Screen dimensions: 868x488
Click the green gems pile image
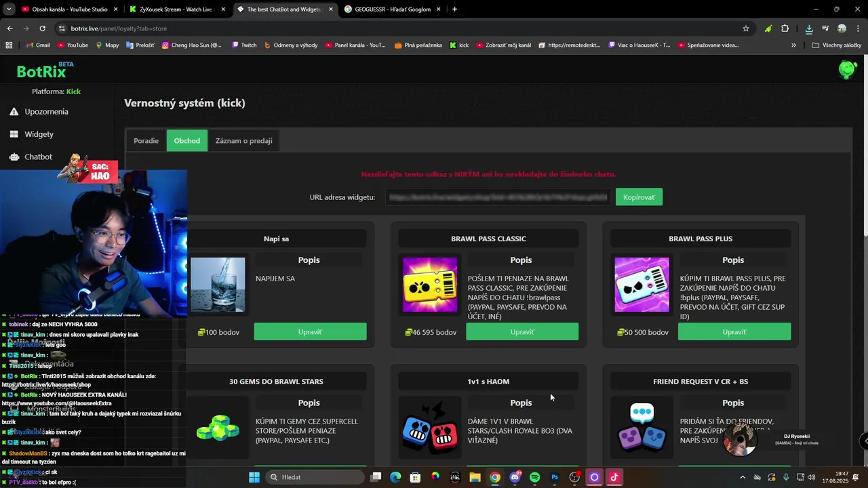218,428
